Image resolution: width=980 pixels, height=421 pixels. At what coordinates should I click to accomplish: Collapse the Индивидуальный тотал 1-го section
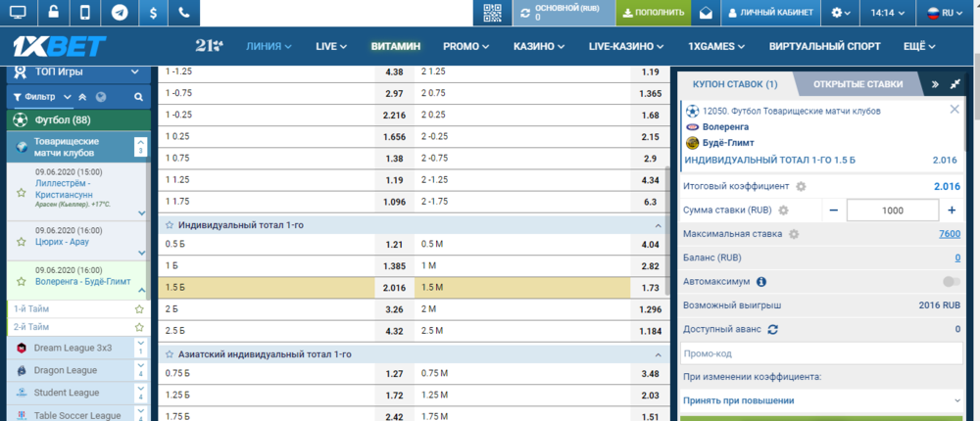tap(658, 225)
